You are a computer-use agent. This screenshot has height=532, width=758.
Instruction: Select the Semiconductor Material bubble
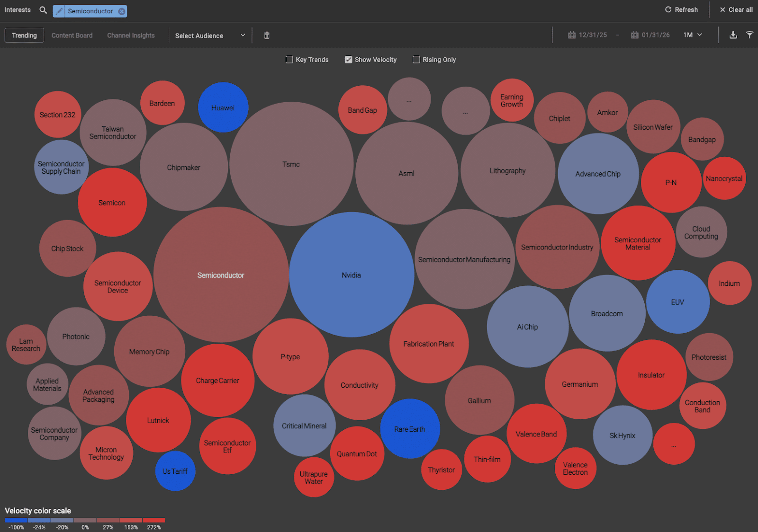(638, 243)
